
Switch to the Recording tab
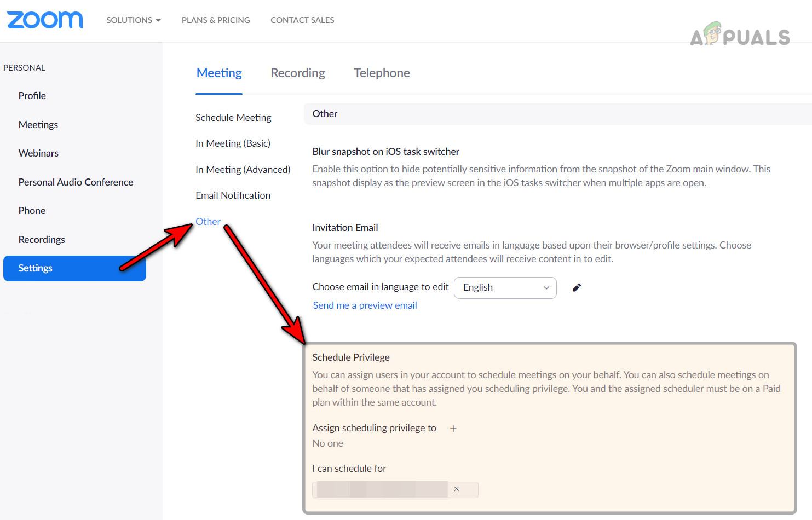[297, 72]
